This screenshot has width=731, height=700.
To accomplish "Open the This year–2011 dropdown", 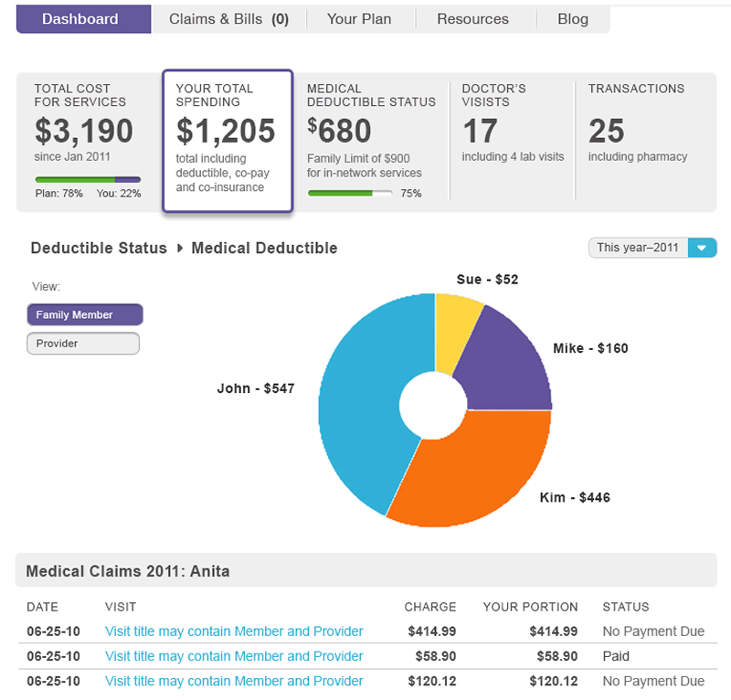I will coord(638,248).
